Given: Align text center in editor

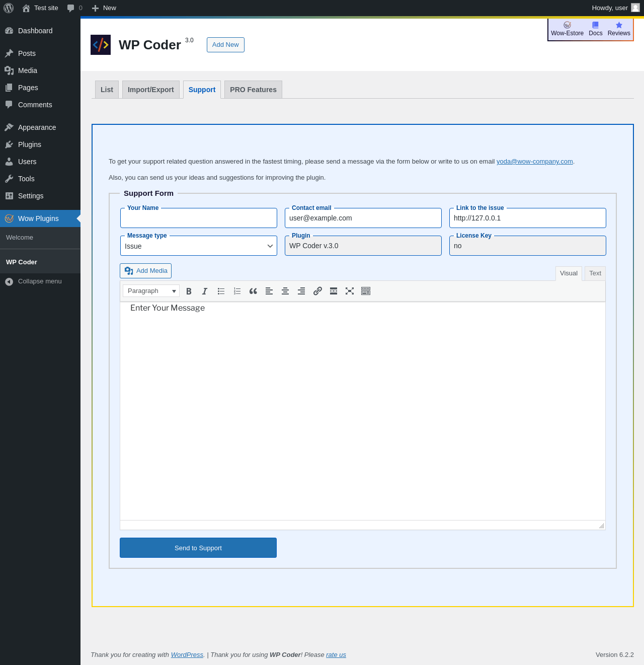Looking at the screenshot, I should click(285, 291).
